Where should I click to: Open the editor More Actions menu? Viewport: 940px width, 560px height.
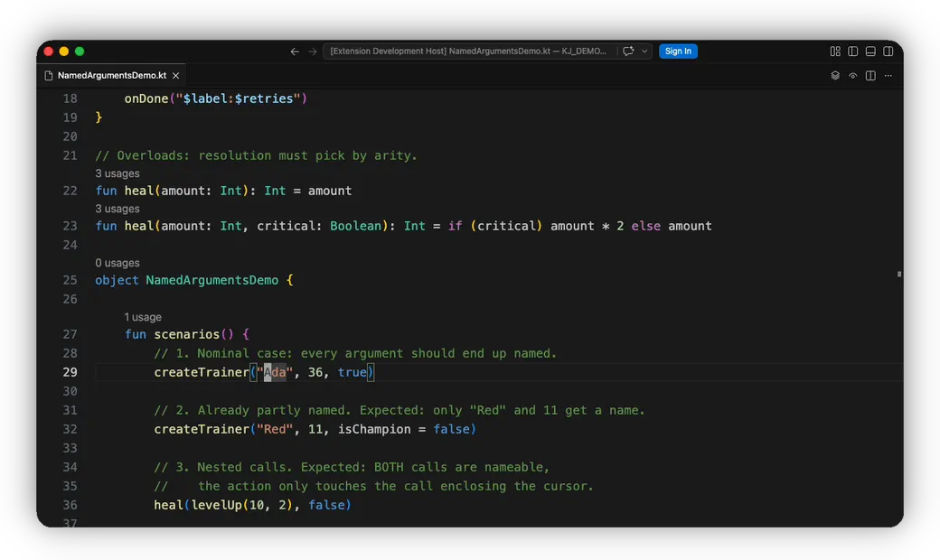tap(888, 76)
